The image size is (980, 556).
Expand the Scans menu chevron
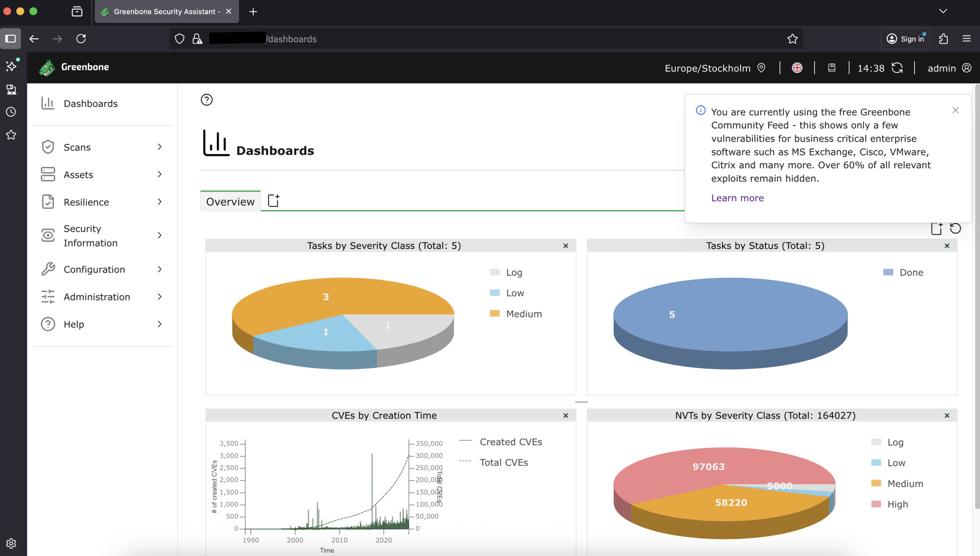coord(160,147)
